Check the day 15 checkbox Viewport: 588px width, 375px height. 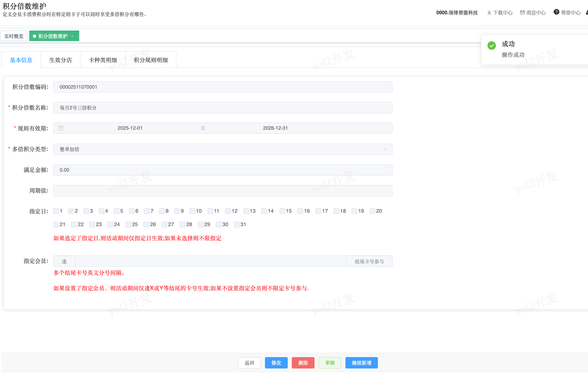[x=282, y=211]
